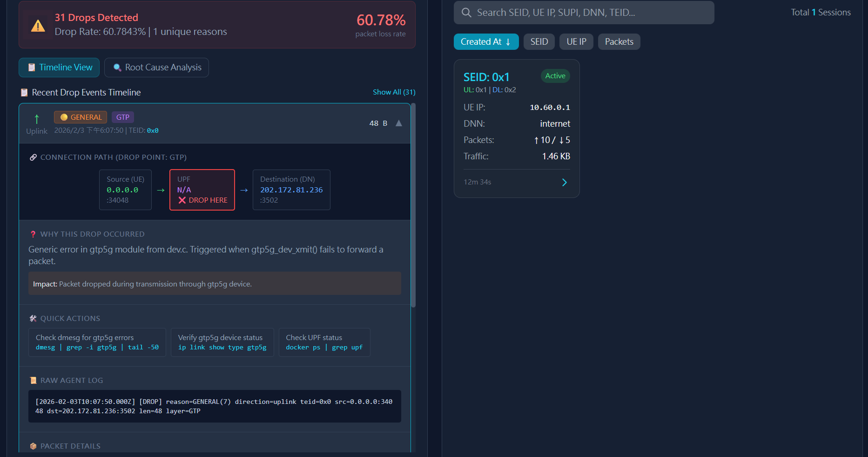Viewport: 868px width, 457px height.
Task: Toggle the GENERAL reason badge
Action: [80, 117]
